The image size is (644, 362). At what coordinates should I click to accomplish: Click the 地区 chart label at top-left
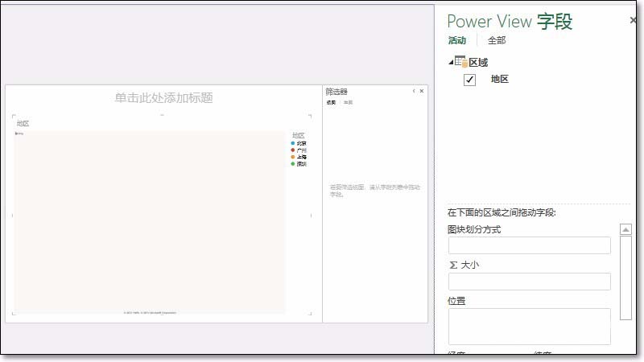(x=23, y=124)
